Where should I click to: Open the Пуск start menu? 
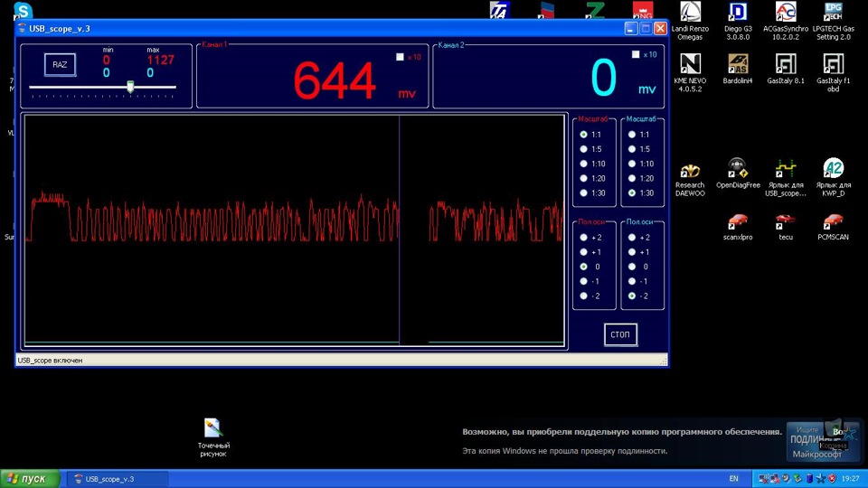[x=31, y=479]
